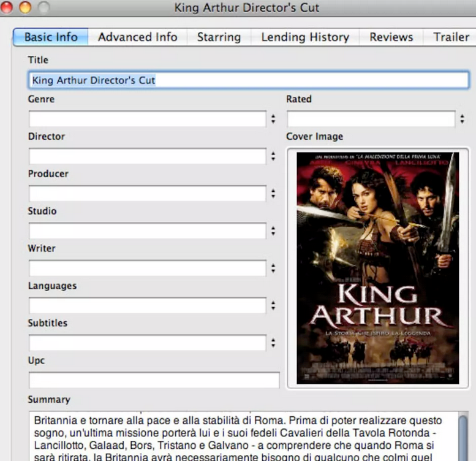
Task: Open the Producer dropdown arrows
Action: pos(273,194)
